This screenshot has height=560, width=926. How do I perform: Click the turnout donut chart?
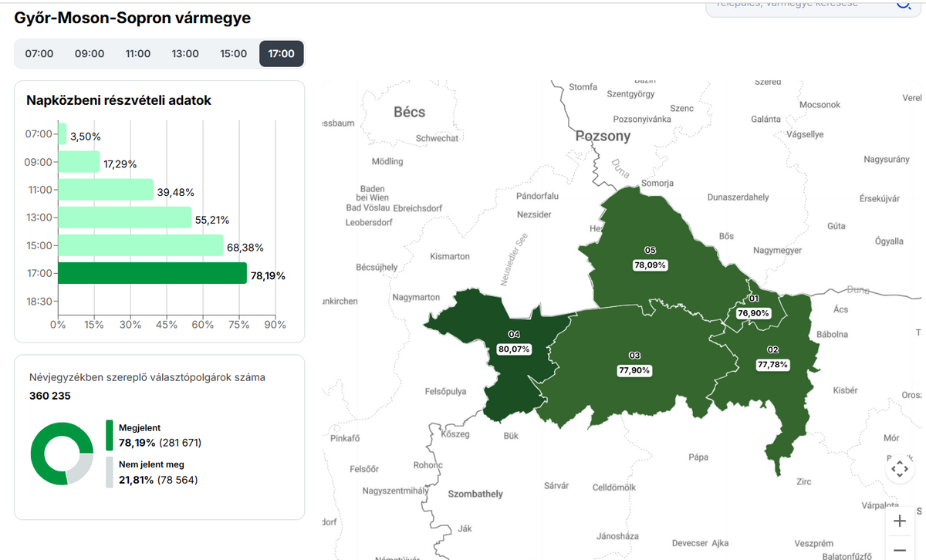click(x=62, y=454)
